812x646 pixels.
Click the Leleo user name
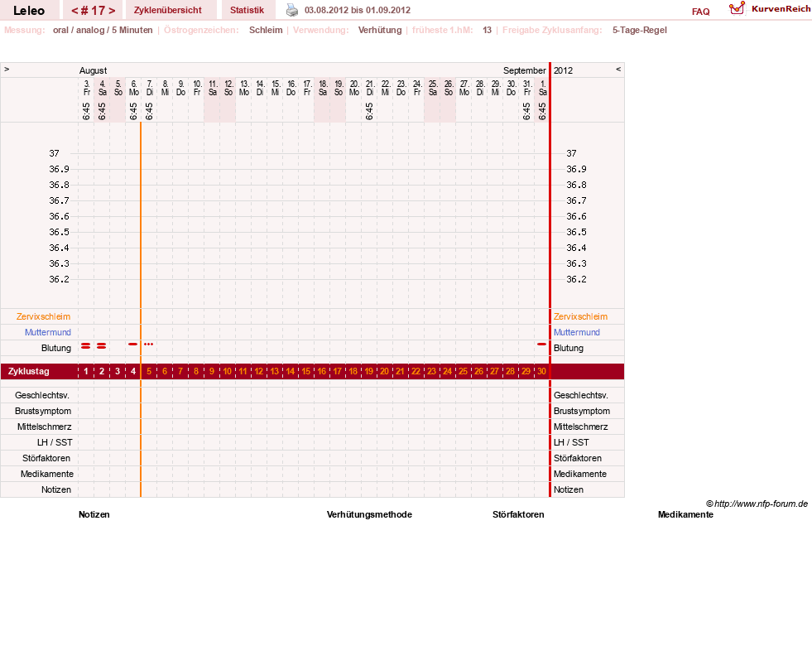pos(29,11)
